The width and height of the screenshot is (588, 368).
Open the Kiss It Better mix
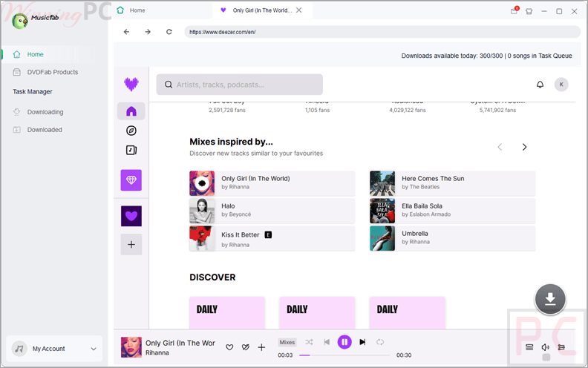coord(272,238)
